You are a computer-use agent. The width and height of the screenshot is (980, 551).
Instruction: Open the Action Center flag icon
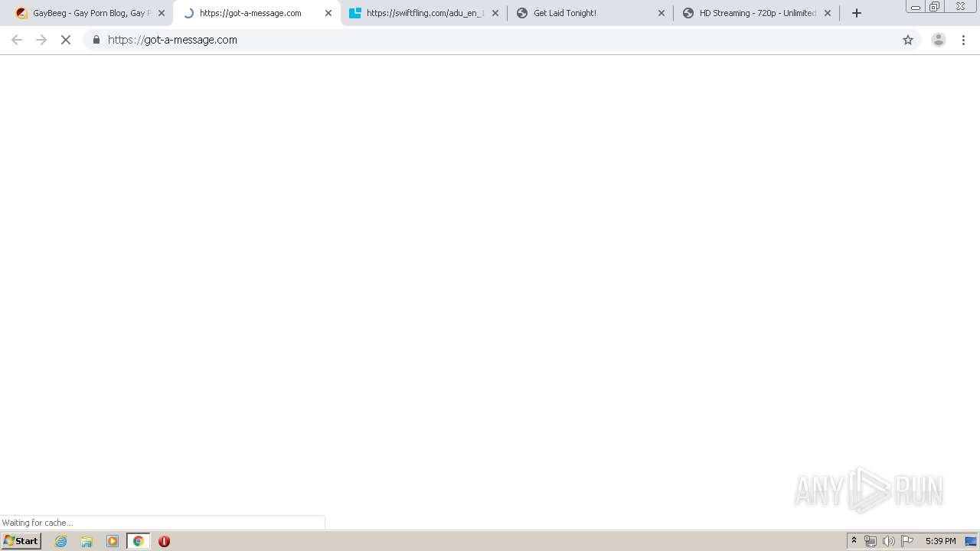click(x=907, y=541)
